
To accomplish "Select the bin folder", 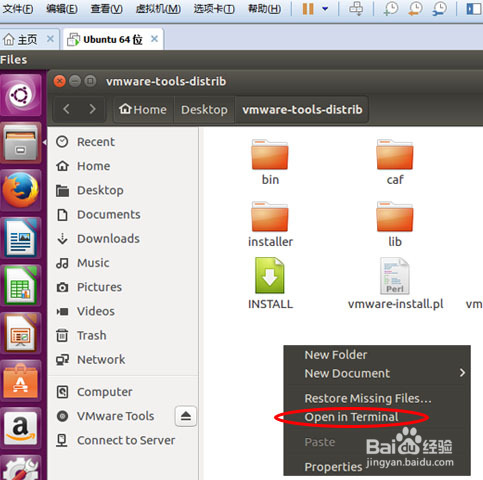I will coord(270,162).
